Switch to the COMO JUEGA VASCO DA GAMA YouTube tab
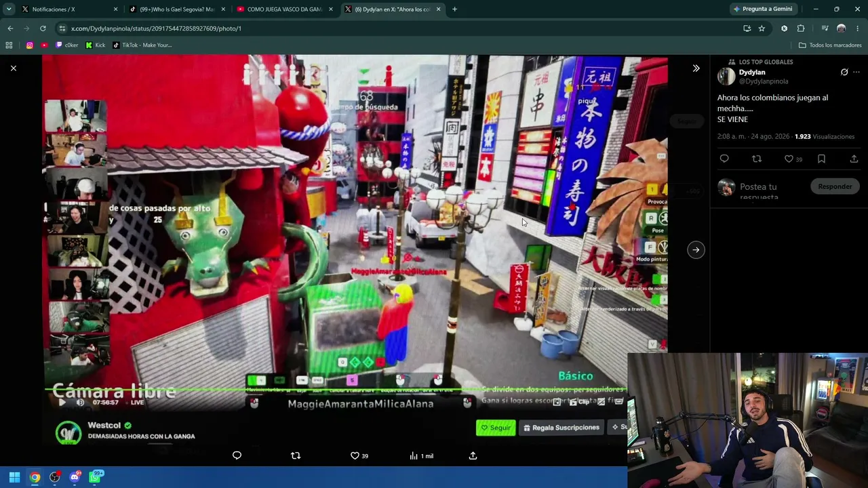Screen dimensions: 868x488 [283, 9]
